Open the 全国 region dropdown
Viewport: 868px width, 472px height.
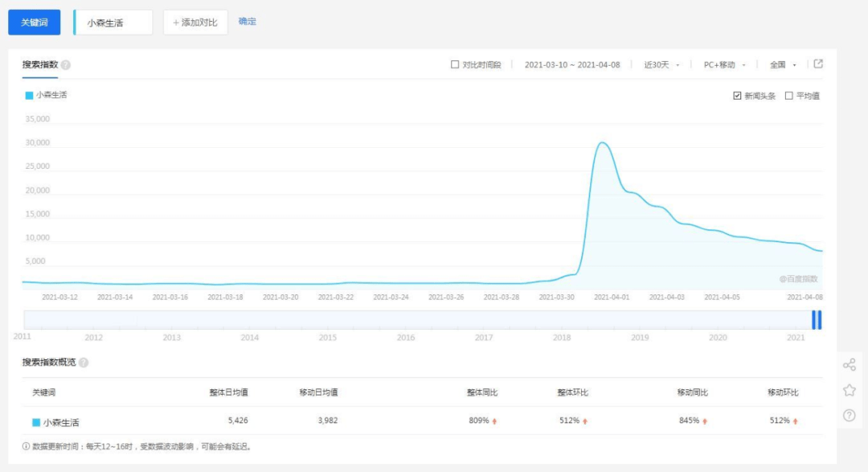[783, 65]
